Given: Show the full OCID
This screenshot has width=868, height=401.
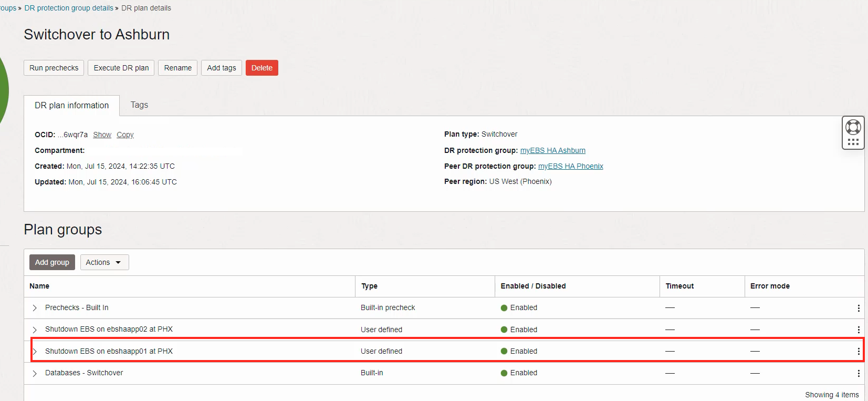Looking at the screenshot, I should pyautogui.click(x=102, y=135).
